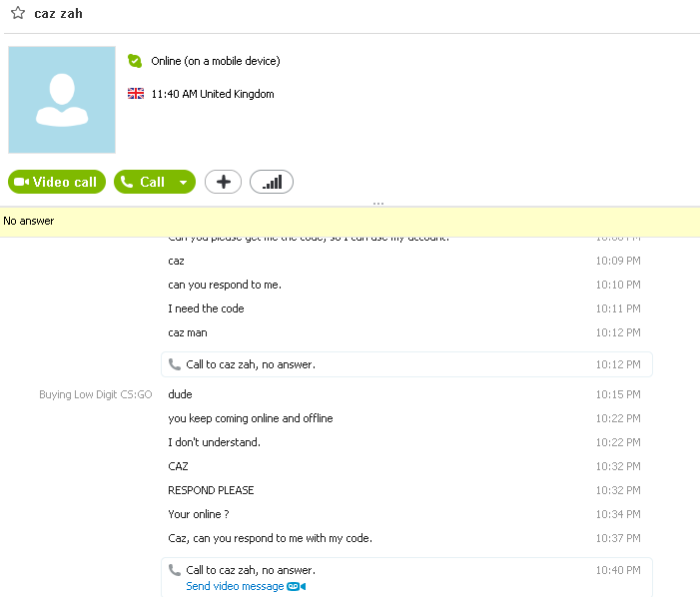Toggle favorite star for caz zah
Screen dimensions: 700x597
point(18,13)
